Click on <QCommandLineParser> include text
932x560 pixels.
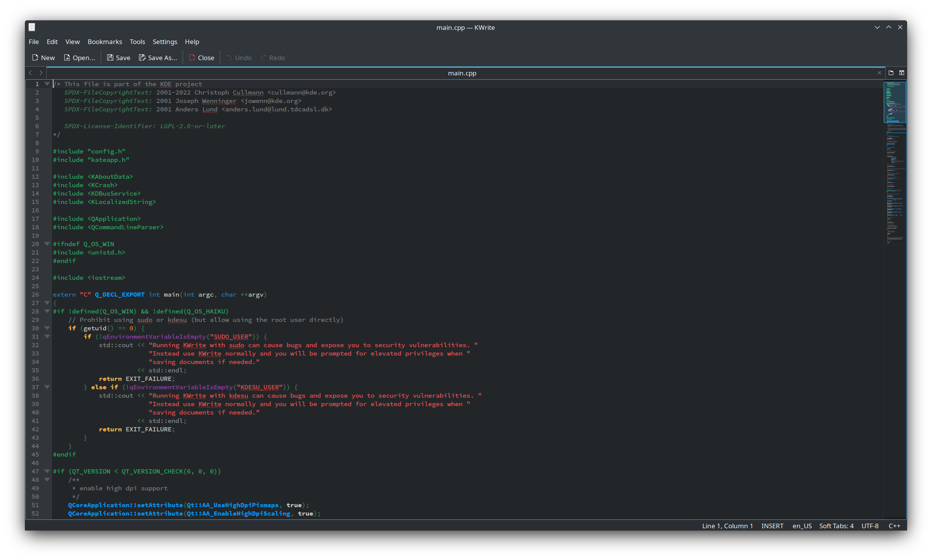[126, 227]
